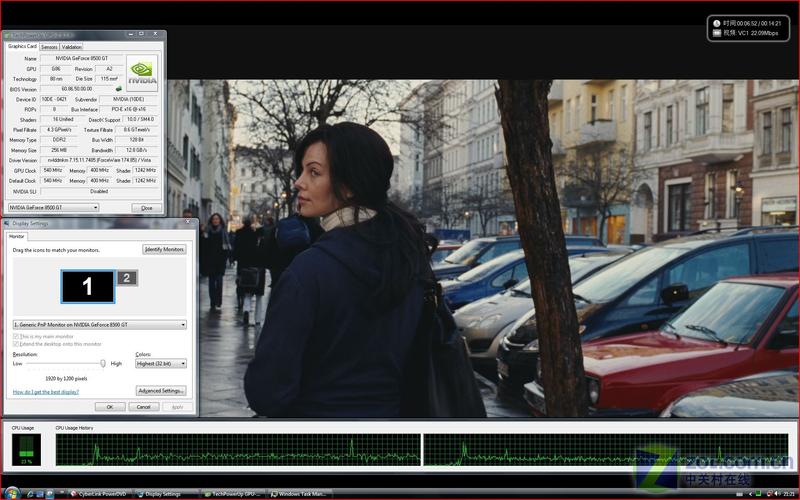Screen dimensions: 800x500
Task: Open the Colors Highest (32 bit) dropdown
Action: tap(161, 363)
